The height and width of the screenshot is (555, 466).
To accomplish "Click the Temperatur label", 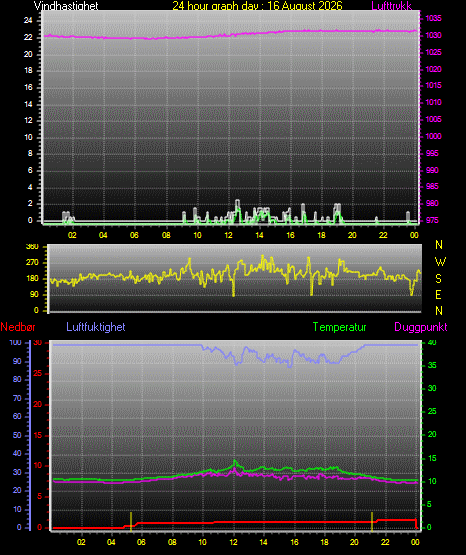I will [339, 327].
